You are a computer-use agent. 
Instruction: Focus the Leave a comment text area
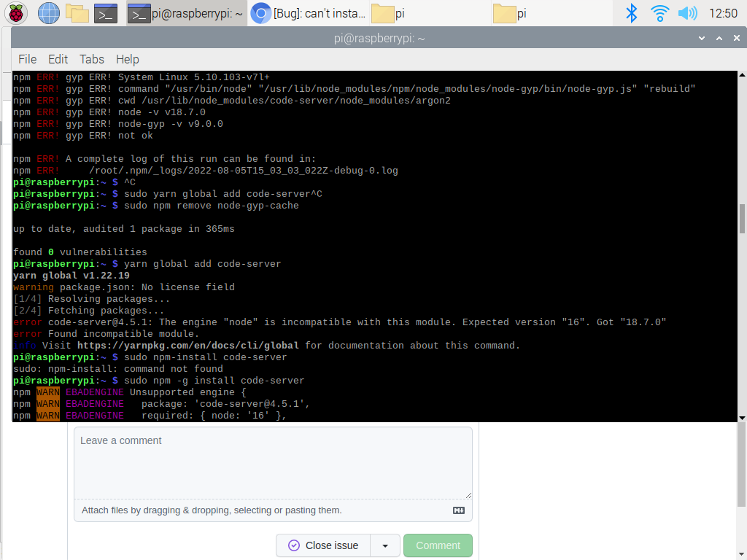point(273,463)
